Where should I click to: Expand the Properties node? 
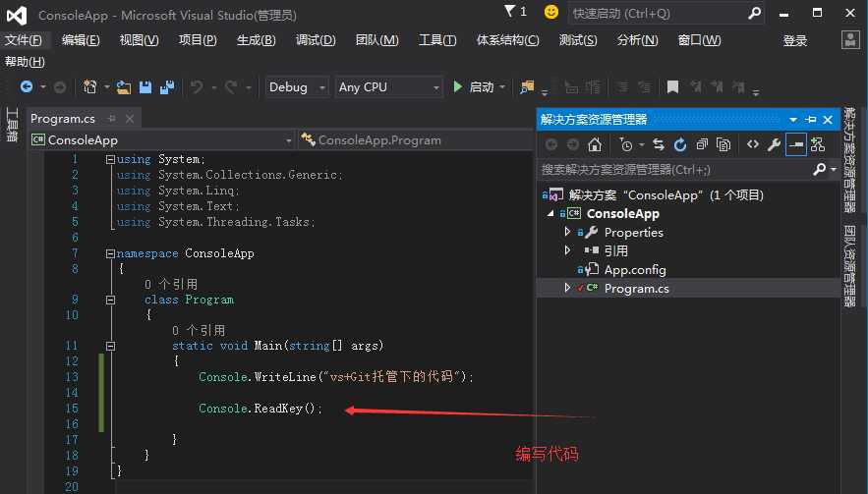(x=567, y=232)
